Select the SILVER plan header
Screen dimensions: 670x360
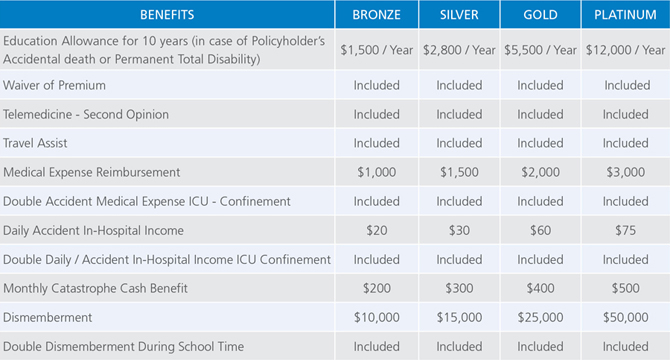459,15
